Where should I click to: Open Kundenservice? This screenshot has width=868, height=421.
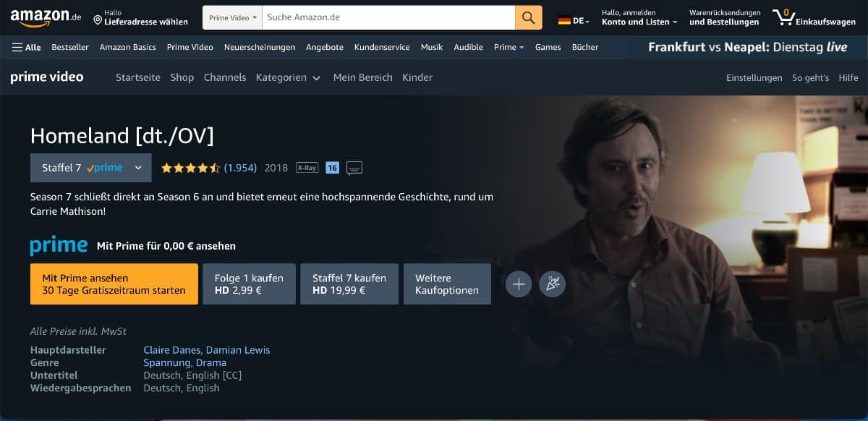[382, 47]
